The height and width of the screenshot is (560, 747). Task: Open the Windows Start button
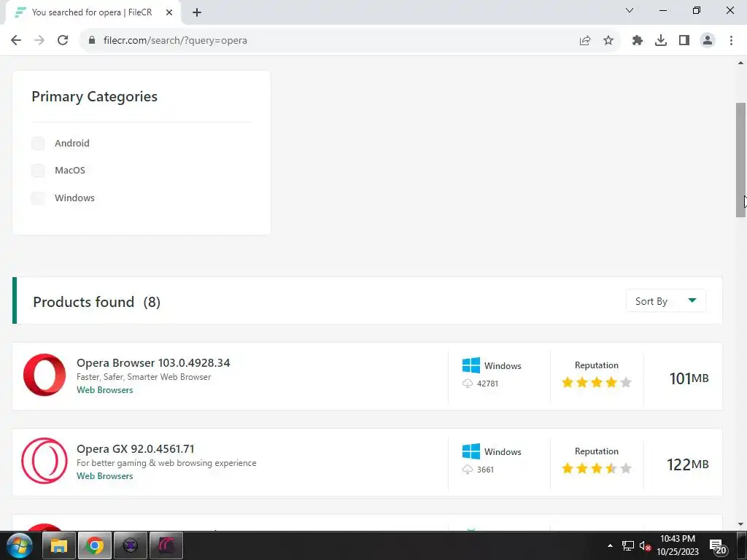(20, 545)
